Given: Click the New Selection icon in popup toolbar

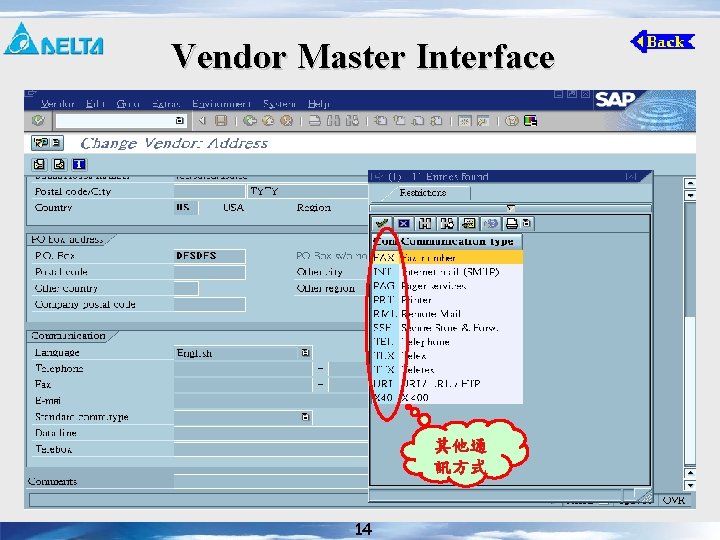Looking at the screenshot, I should tap(468, 224).
